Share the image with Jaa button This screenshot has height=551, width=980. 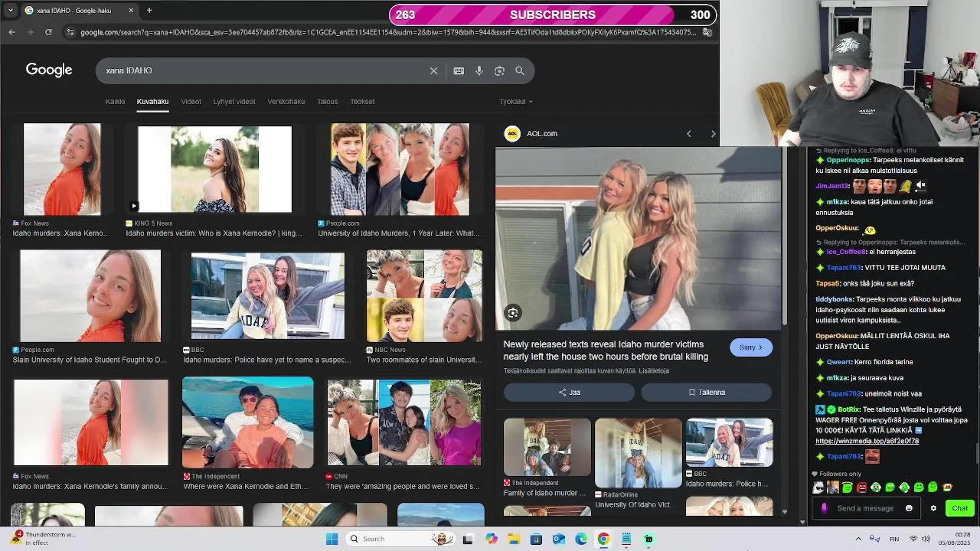coord(569,392)
